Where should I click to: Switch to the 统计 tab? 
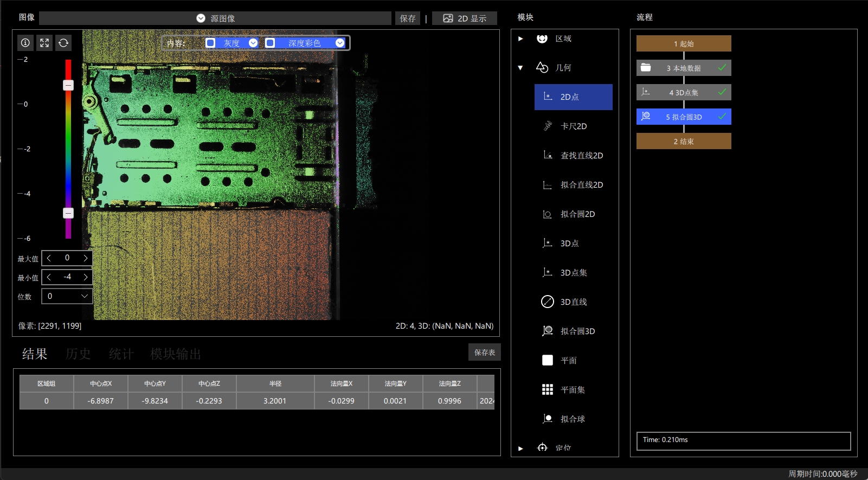point(121,354)
